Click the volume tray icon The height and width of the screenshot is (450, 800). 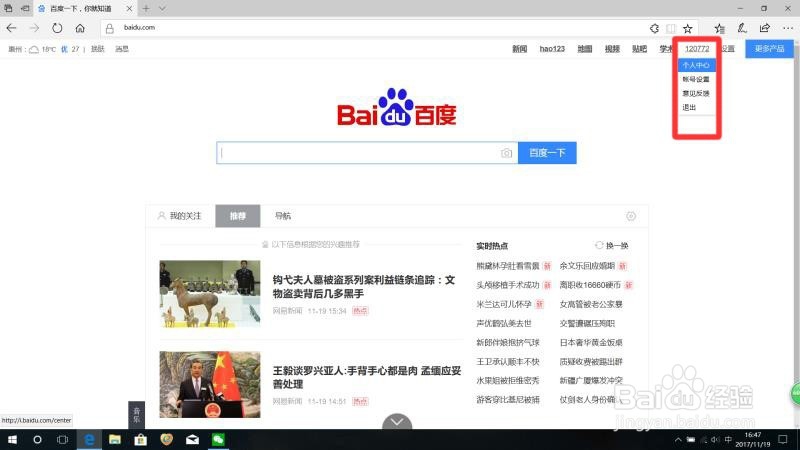click(715, 440)
